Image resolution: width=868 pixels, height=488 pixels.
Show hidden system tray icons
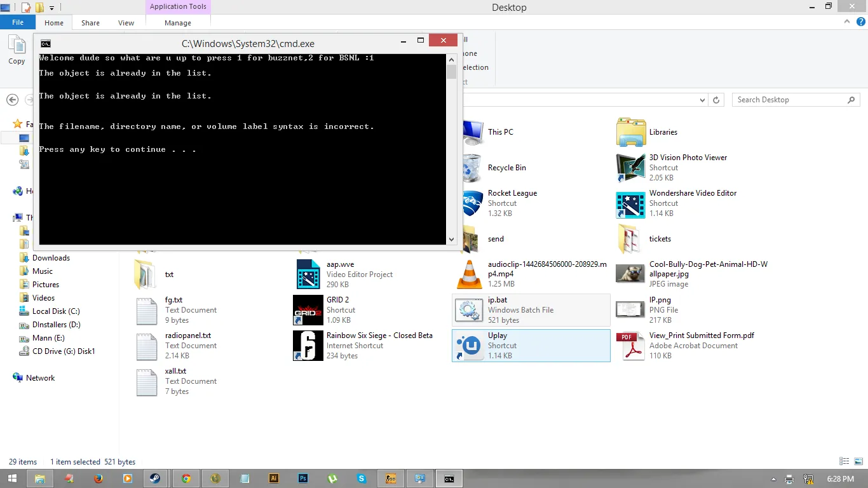pyautogui.click(x=773, y=479)
